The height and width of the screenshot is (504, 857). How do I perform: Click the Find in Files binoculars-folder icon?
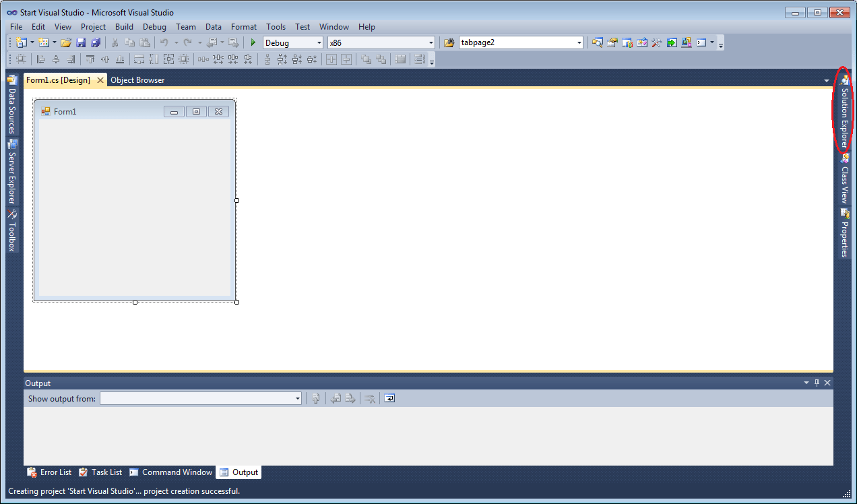click(x=449, y=42)
